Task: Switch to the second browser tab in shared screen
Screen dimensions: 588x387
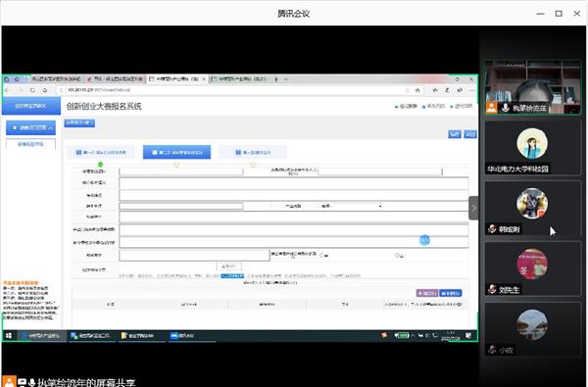Action: [115, 79]
